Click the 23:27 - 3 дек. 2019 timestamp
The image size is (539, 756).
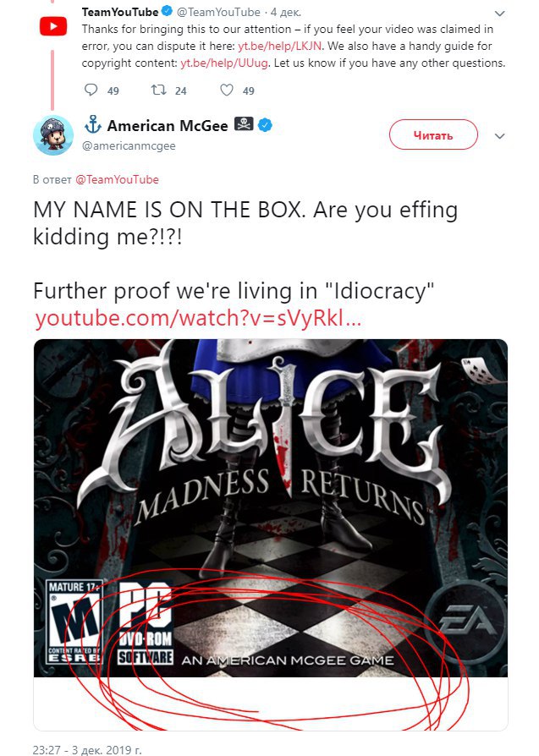tap(87, 750)
